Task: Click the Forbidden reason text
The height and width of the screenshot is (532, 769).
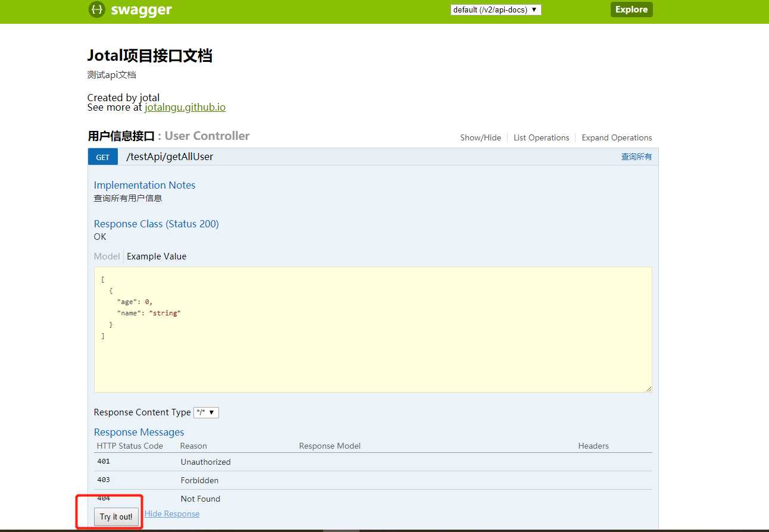Action: [199, 480]
